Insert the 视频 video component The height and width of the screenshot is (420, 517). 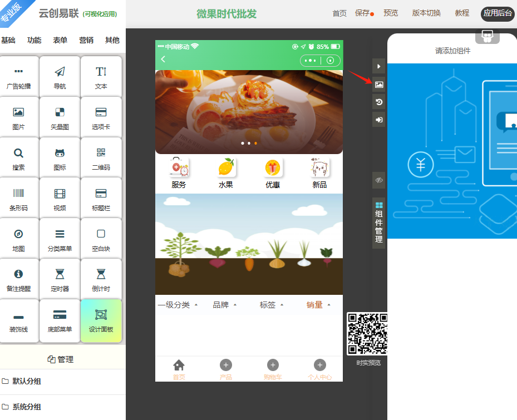(x=60, y=199)
